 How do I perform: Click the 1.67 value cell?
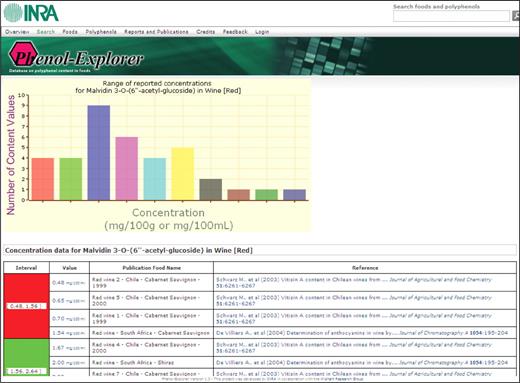point(69,348)
